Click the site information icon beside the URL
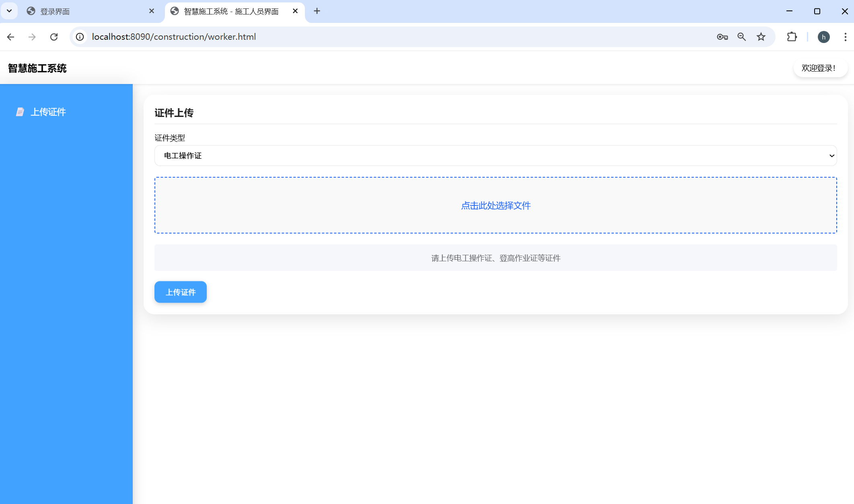854x504 pixels. (x=80, y=37)
